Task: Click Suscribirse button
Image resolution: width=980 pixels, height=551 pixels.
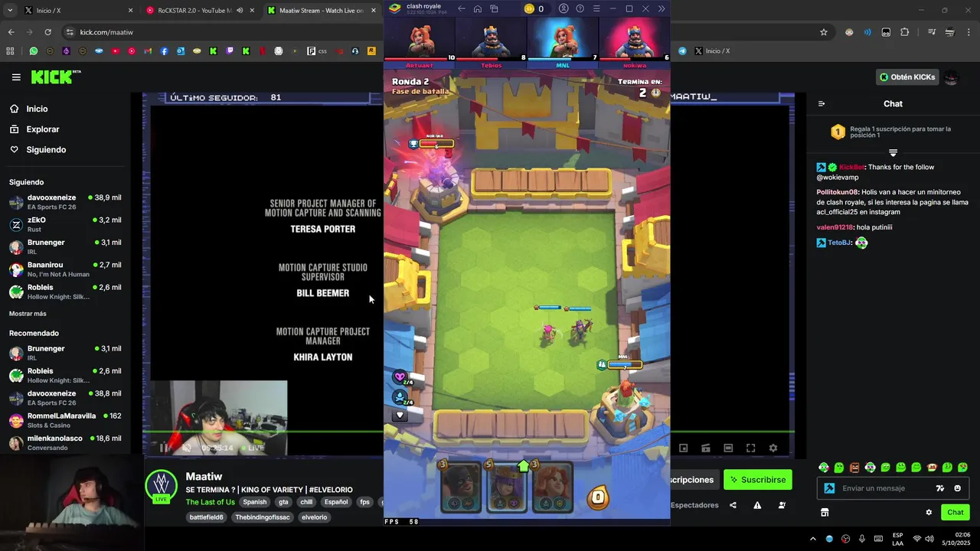Action: click(758, 480)
